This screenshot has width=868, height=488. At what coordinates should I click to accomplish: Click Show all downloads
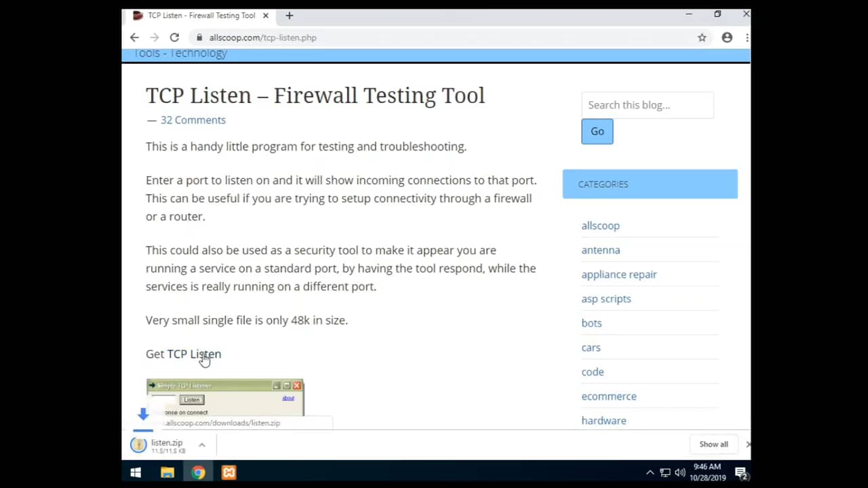(713, 445)
